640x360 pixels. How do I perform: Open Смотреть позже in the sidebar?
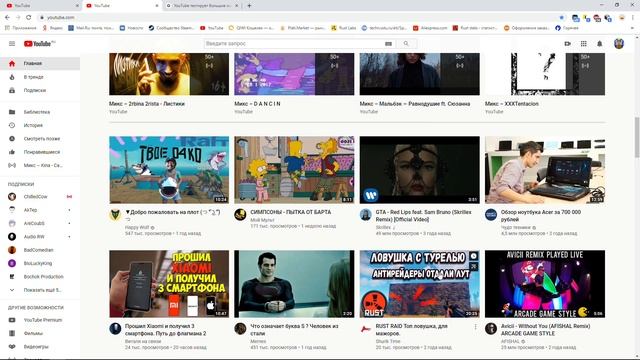[40, 139]
